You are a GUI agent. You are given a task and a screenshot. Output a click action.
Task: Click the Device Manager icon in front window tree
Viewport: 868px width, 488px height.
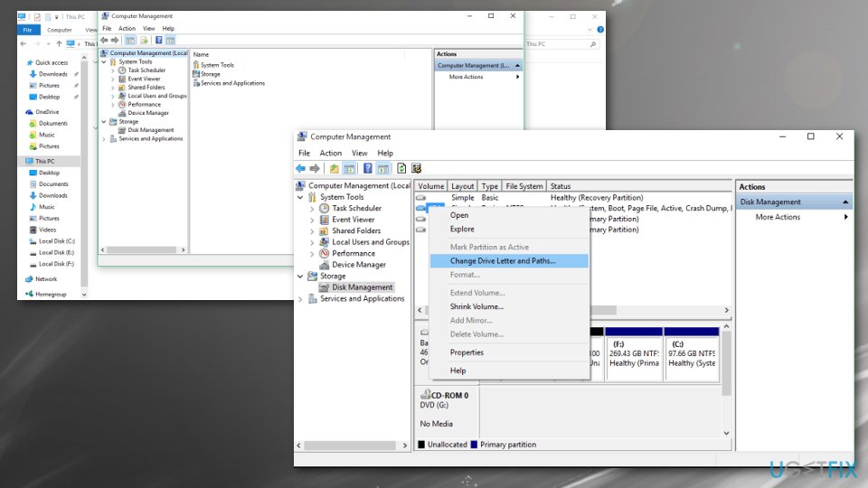click(x=325, y=265)
